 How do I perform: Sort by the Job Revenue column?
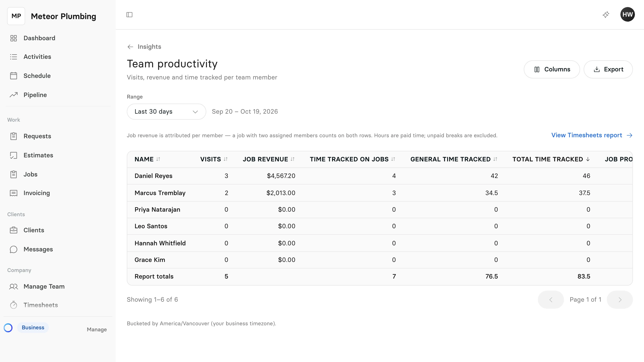[269, 159]
